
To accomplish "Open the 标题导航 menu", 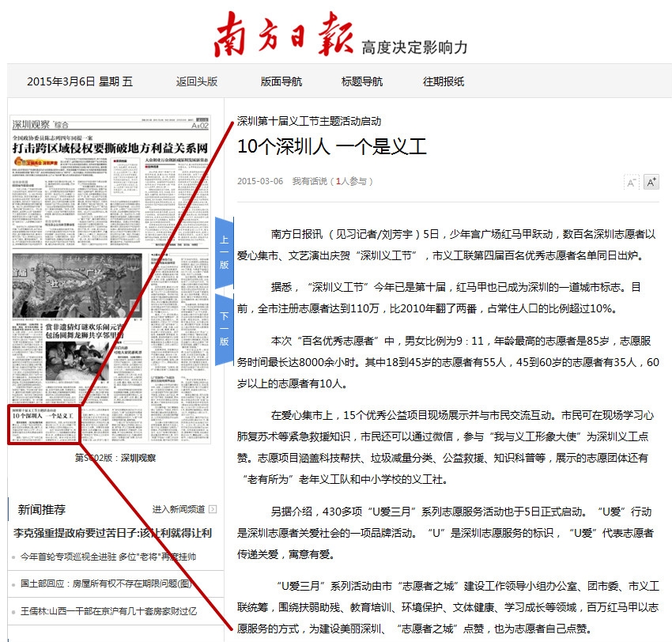I will click(362, 81).
